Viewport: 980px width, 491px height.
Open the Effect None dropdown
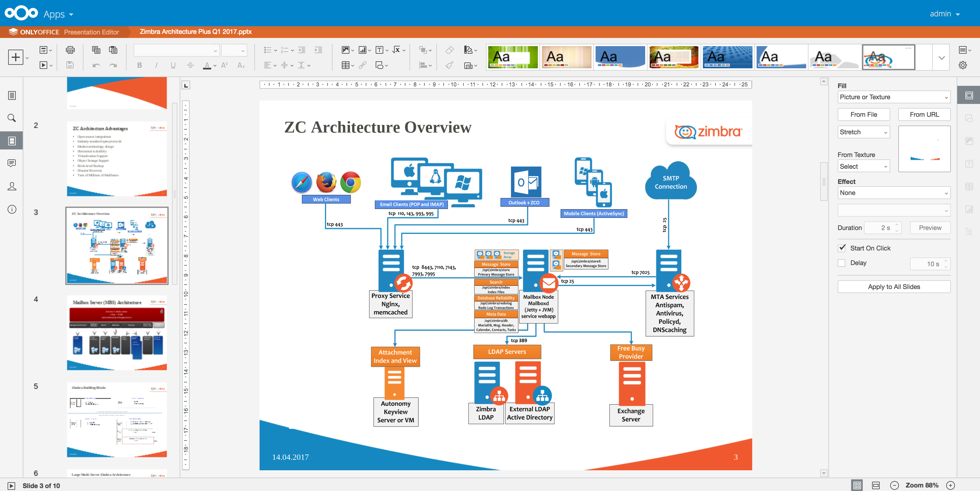pos(894,193)
